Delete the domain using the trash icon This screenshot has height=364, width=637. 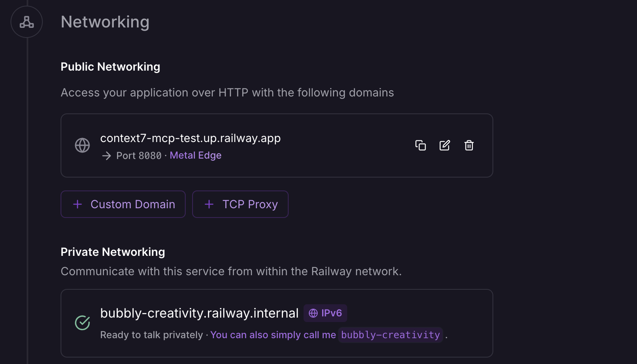point(469,145)
